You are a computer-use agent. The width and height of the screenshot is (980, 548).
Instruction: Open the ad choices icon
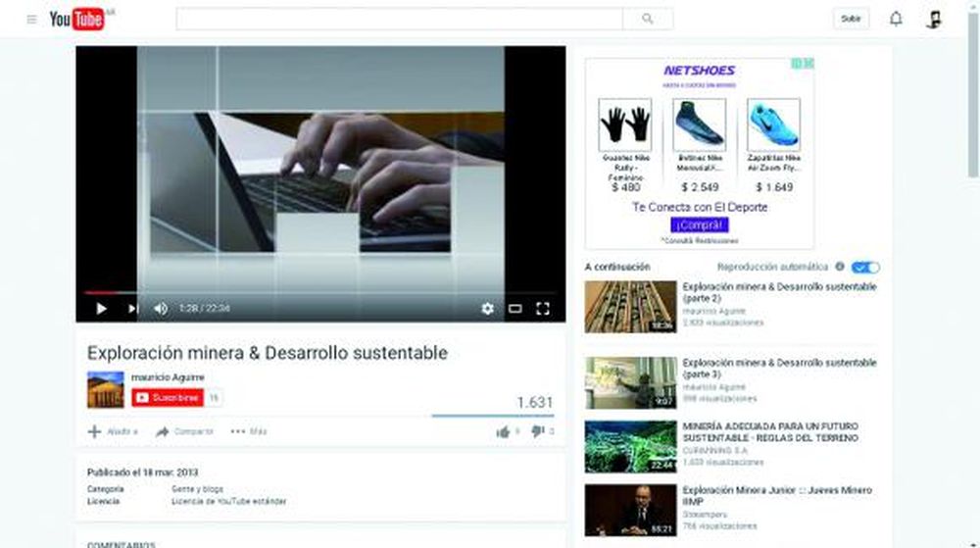797,63
